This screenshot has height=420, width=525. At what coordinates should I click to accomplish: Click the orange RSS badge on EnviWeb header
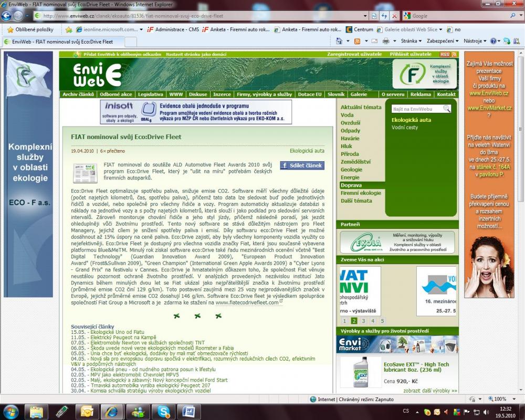click(445, 54)
